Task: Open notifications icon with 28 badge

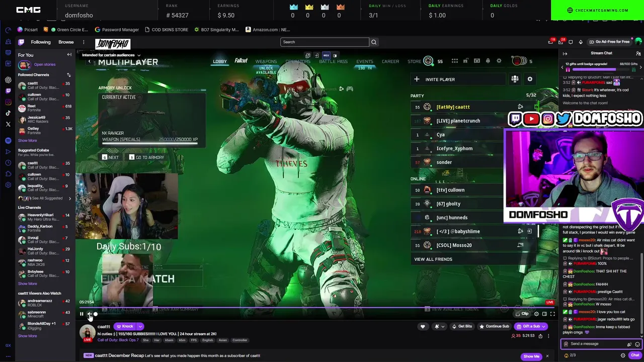Action: point(561,42)
